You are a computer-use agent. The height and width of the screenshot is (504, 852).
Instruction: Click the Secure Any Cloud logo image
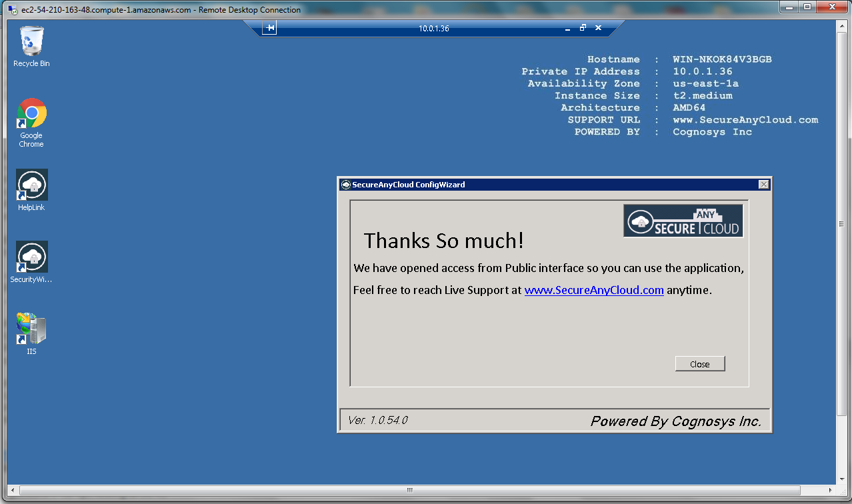pos(683,221)
